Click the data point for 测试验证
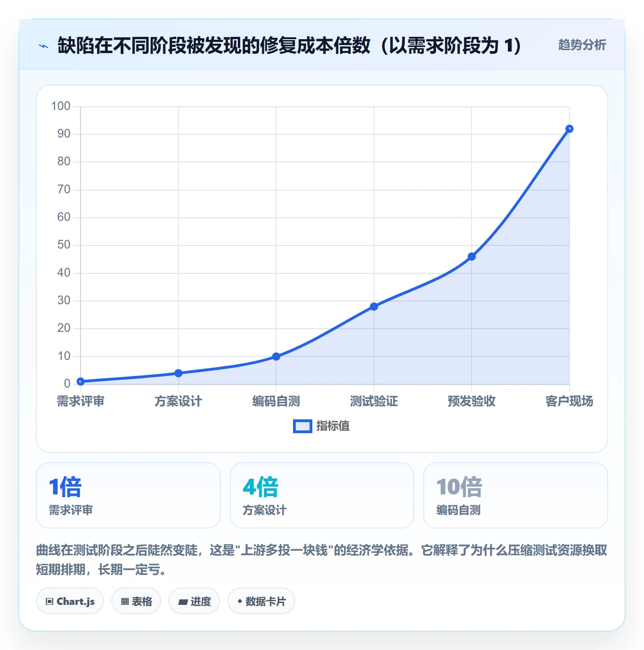The height and width of the screenshot is (650, 644). pos(374,307)
